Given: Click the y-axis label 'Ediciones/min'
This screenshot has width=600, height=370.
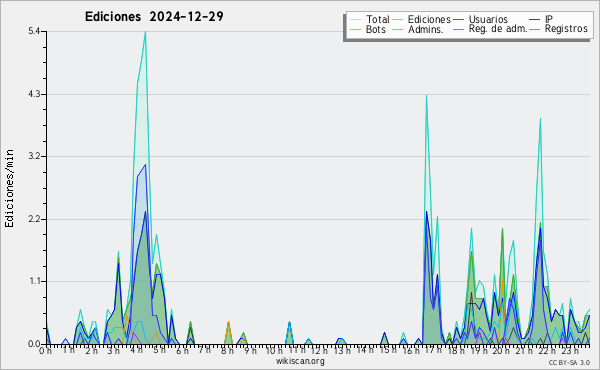Looking at the screenshot, I should pyautogui.click(x=9, y=188).
